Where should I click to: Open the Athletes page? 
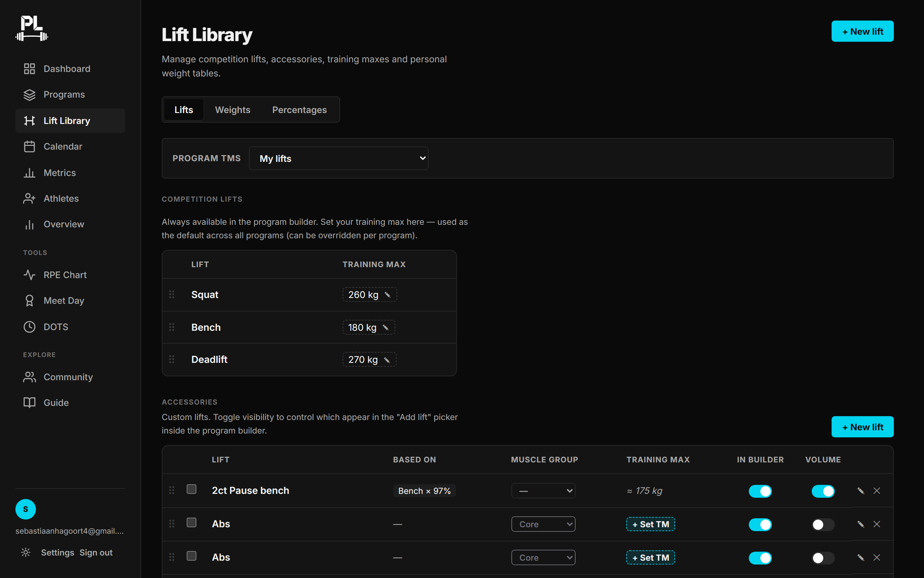tap(70, 198)
